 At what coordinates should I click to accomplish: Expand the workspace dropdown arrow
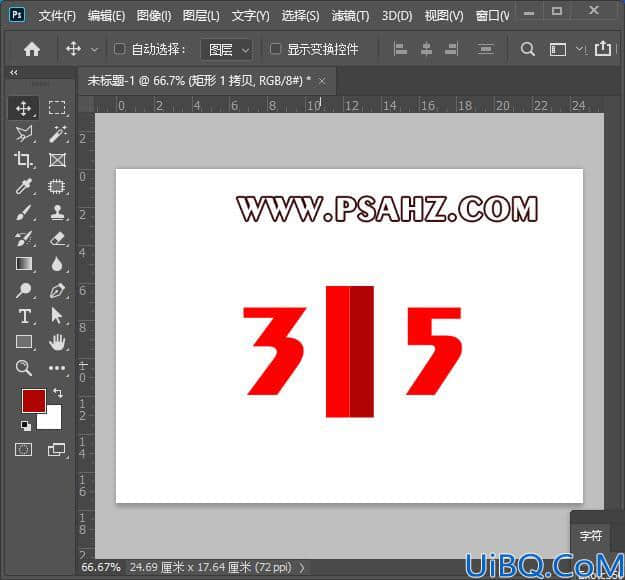click(x=580, y=49)
